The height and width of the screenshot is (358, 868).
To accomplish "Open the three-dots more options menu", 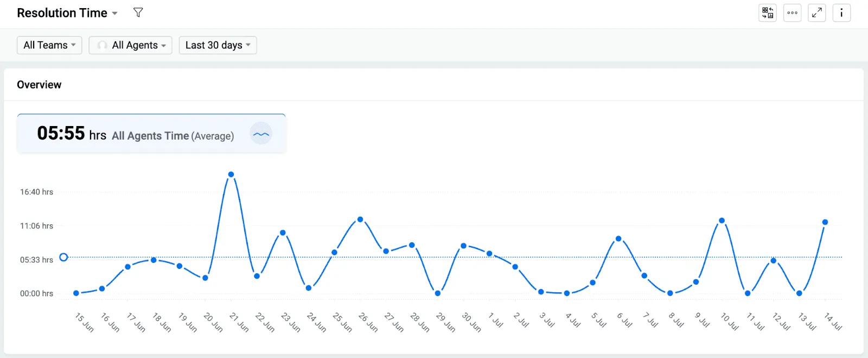I will click(793, 12).
